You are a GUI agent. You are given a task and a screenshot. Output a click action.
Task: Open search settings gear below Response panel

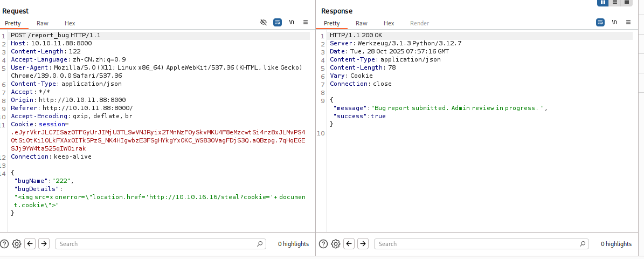pyautogui.click(x=336, y=244)
